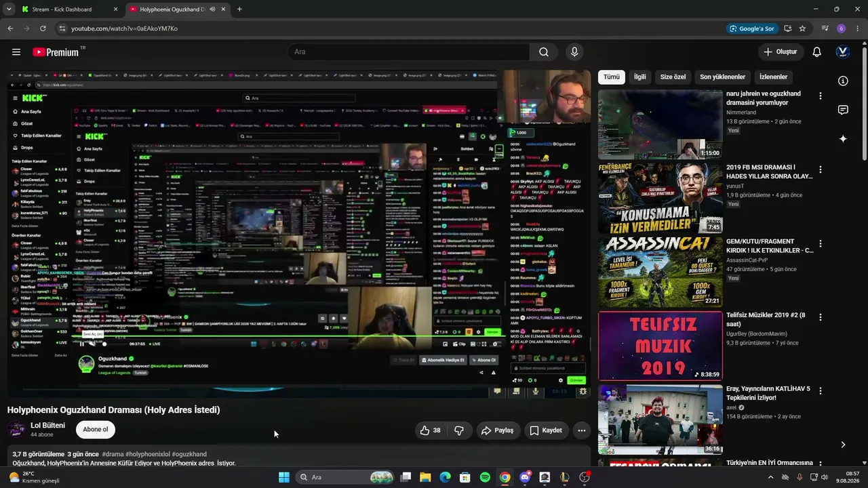Share the video via Paylaş
The height and width of the screenshot is (488, 868).
(498, 430)
